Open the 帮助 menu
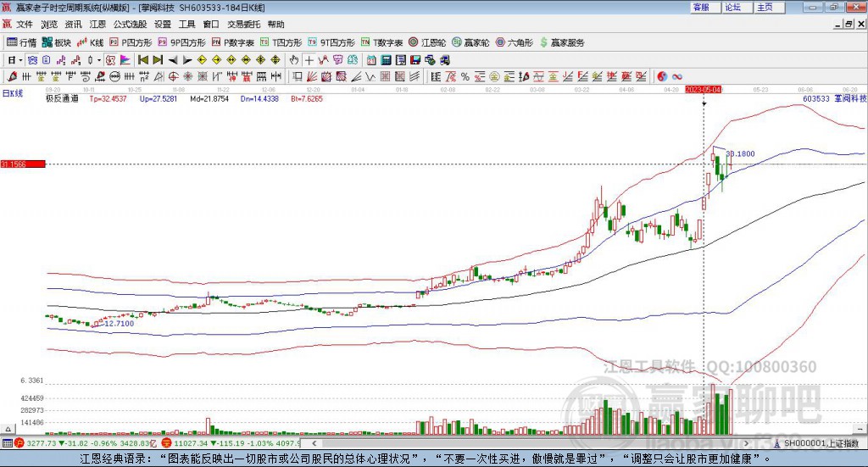This screenshot has height=467, width=868. point(275,25)
